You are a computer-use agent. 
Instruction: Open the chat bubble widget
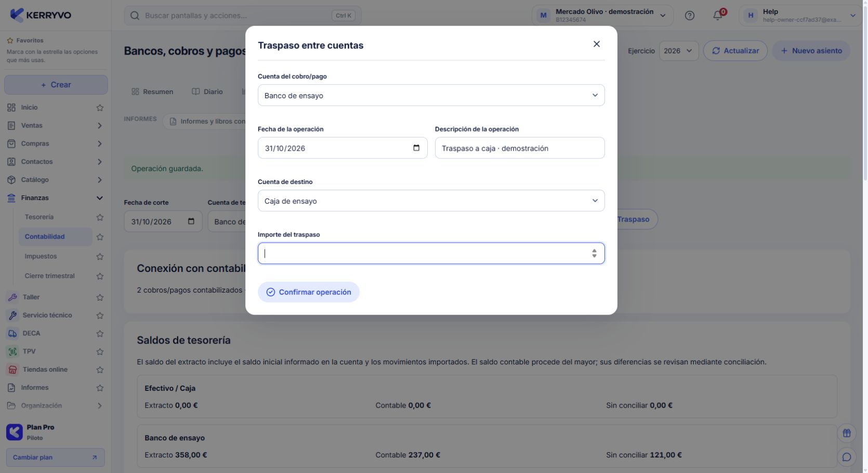pyautogui.click(x=847, y=457)
